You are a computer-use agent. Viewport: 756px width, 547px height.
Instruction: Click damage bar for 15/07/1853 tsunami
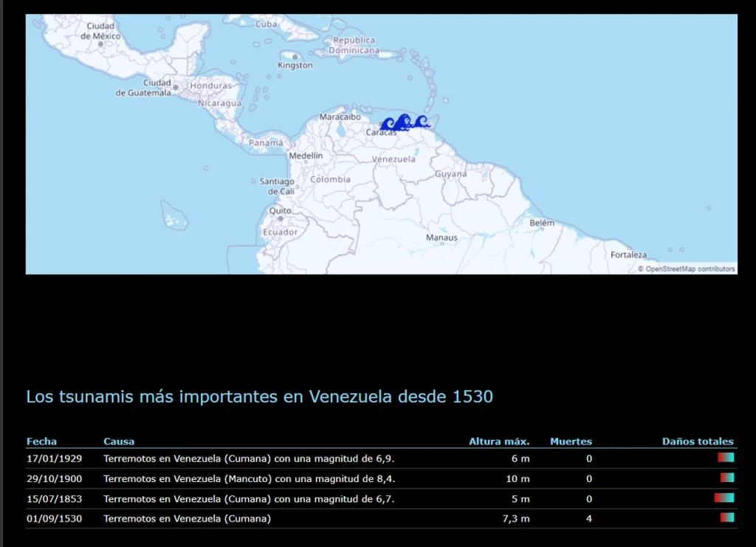724,498
